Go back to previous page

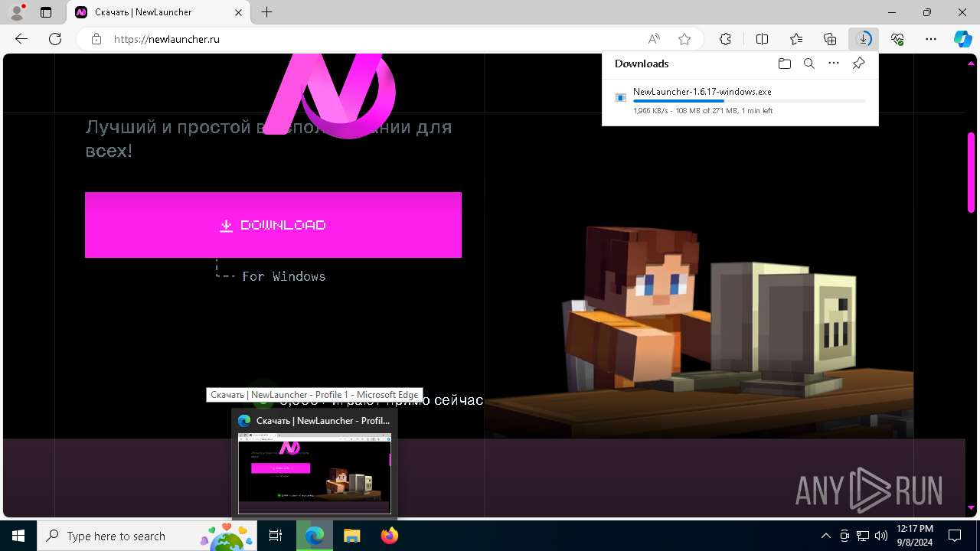(x=21, y=39)
